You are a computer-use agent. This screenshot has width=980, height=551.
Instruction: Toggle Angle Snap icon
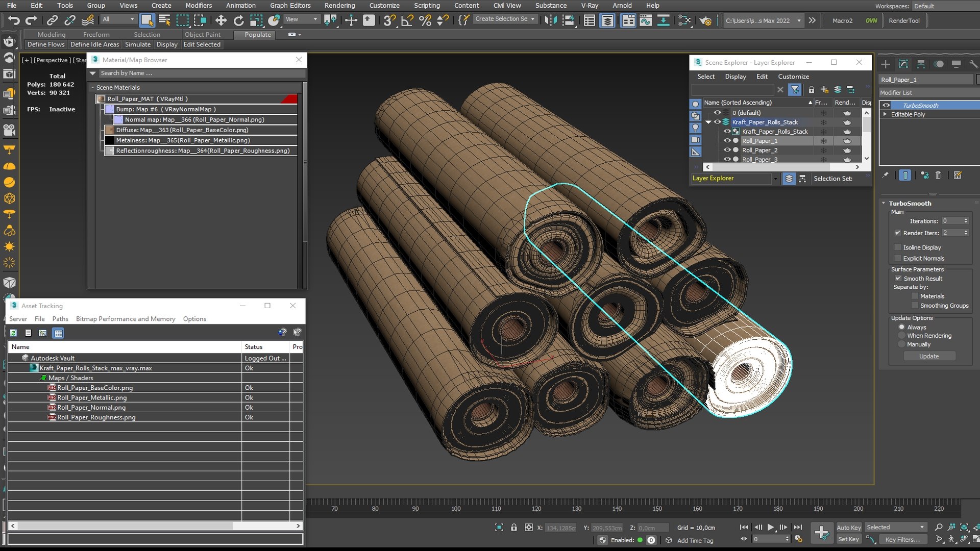407,20
